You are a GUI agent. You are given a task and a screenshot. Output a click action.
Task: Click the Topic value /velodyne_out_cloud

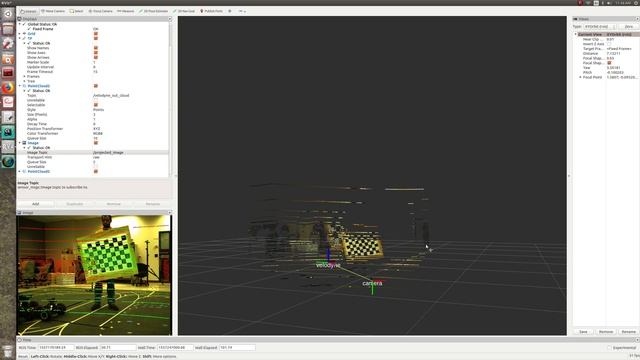tap(111, 96)
